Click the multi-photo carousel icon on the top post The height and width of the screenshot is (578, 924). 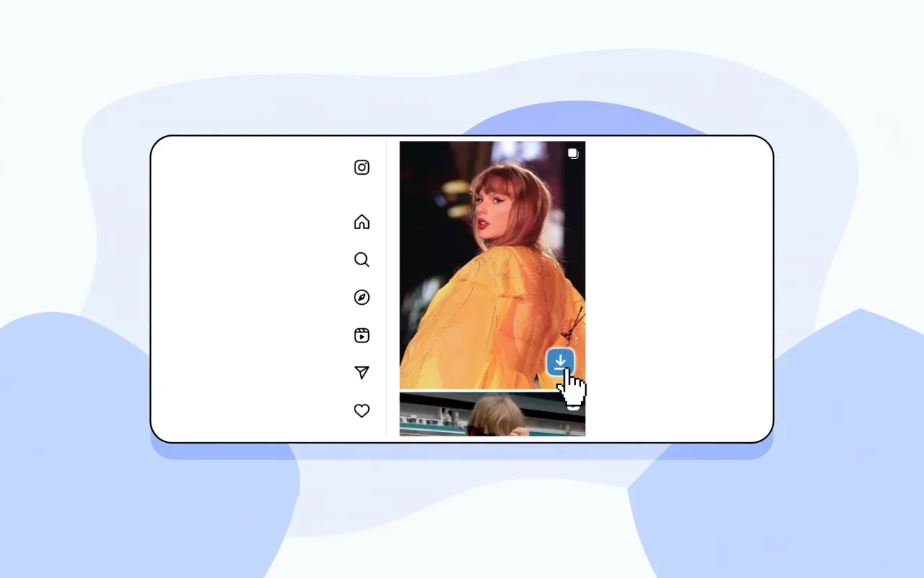point(573,154)
